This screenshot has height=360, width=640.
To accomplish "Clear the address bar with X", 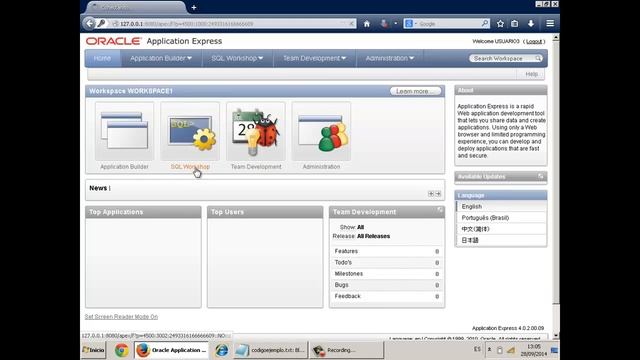I will tap(351, 24).
